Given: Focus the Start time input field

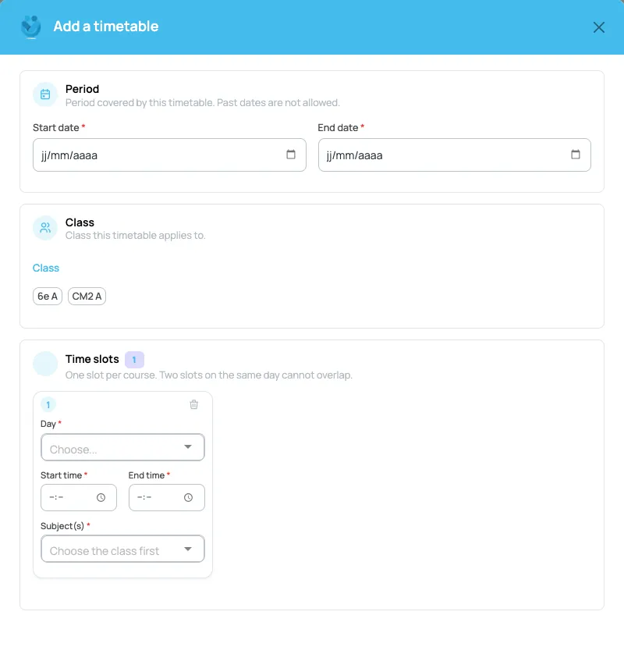Looking at the screenshot, I should coord(79,498).
